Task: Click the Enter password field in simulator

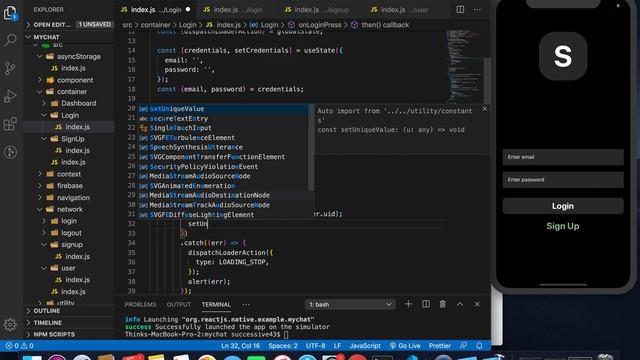Action: tap(563, 180)
